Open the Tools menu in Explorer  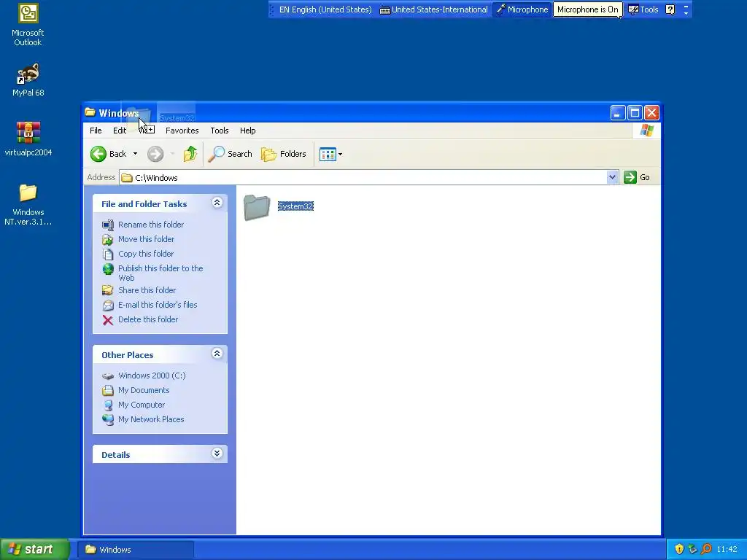[219, 131]
